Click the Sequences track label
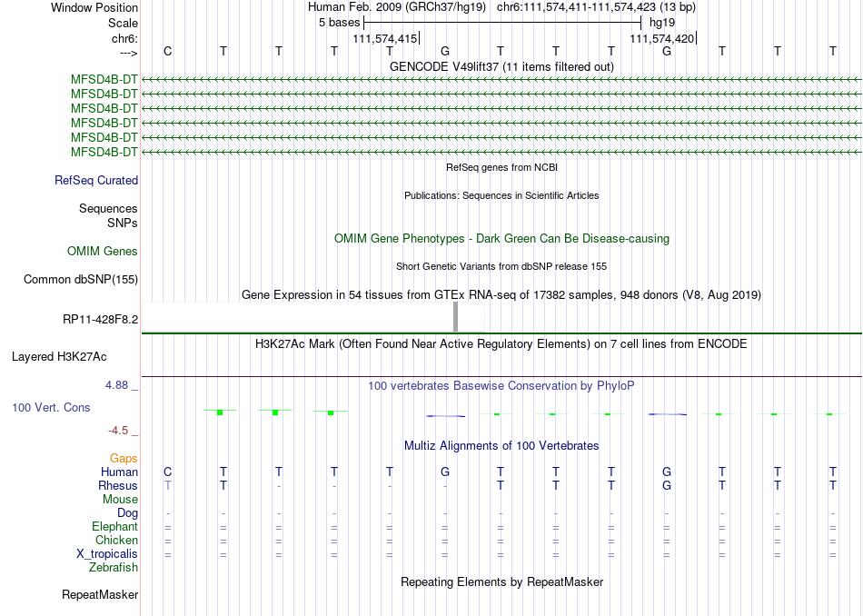The height and width of the screenshot is (616, 863). (x=108, y=209)
